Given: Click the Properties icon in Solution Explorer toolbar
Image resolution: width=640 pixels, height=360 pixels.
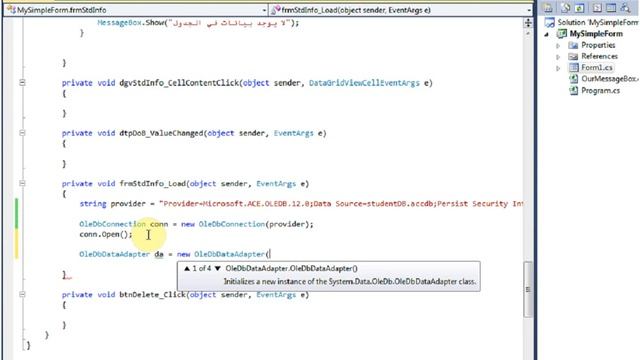Looking at the screenshot, I should click(x=548, y=8).
